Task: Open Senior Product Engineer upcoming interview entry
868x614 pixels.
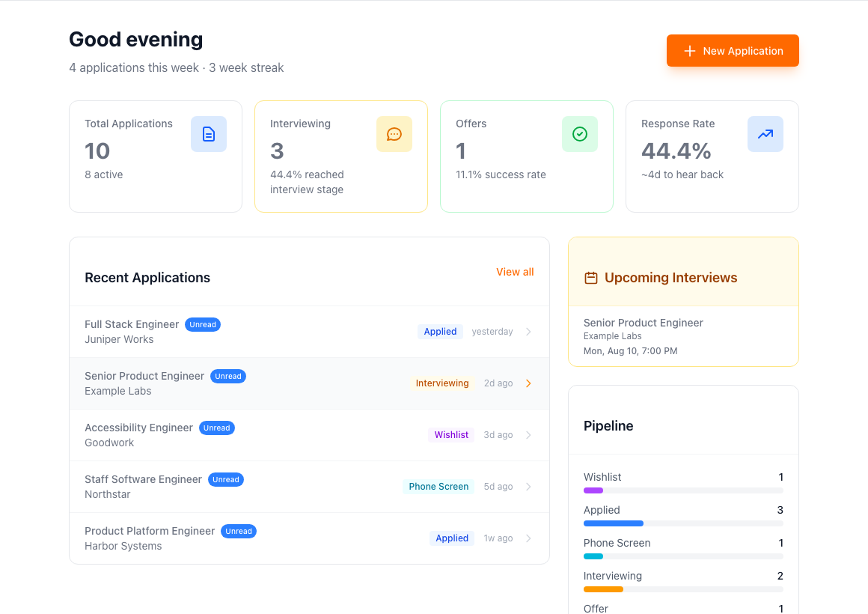Action: 683,336
